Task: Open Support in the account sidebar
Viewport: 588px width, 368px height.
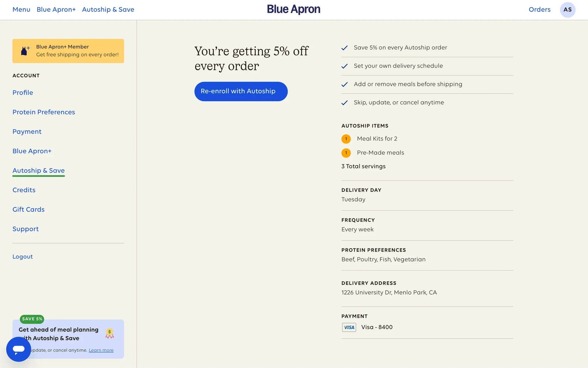Action: point(26,229)
